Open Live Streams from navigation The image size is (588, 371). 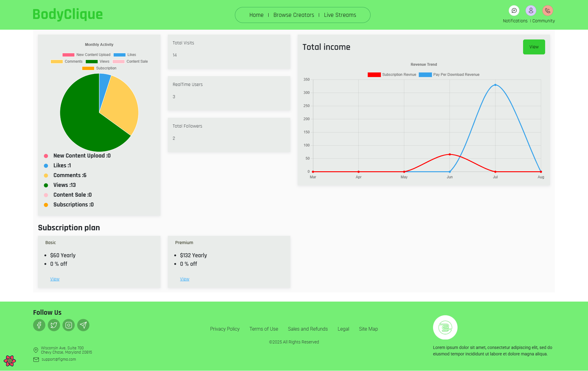tap(340, 15)
